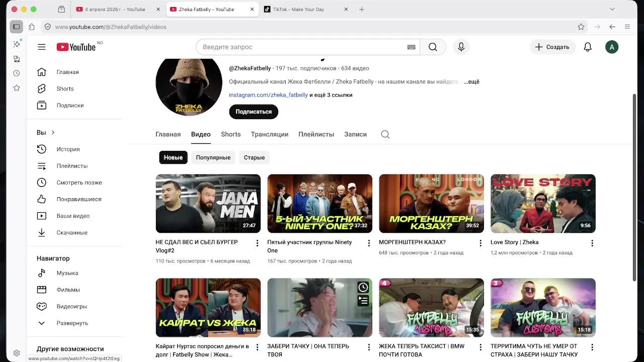Open the notifications bell
Image resolution: width=644 pixels, height=362 pixels.
(588, 47)
